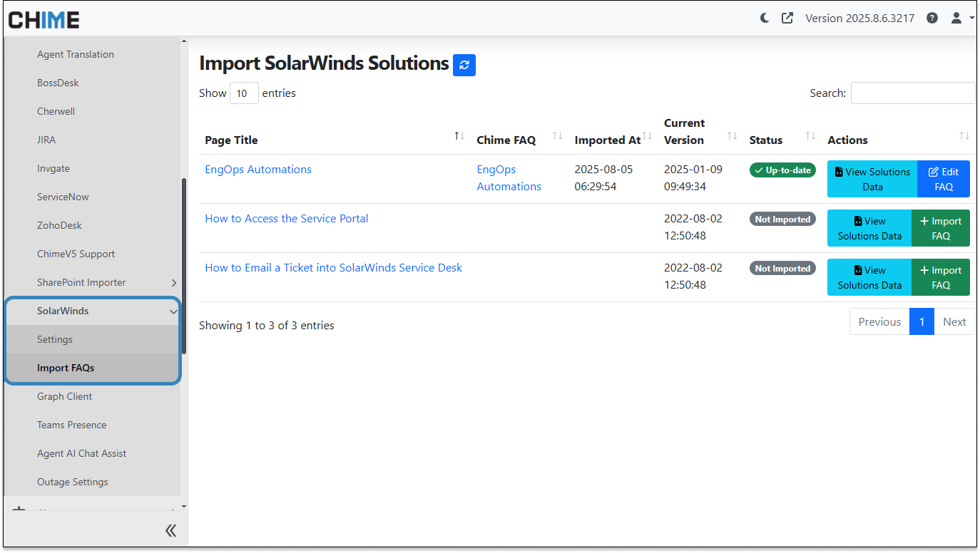Open BossDesk sidebar item

pyautogui.click(x=58, y=83)
